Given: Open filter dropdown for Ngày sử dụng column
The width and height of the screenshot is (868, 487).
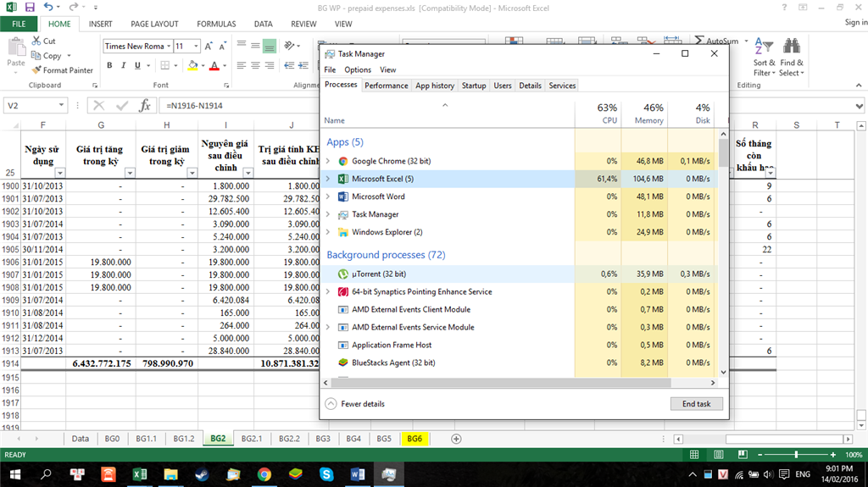Looking at the screenshot, I should tap(60, 173).
